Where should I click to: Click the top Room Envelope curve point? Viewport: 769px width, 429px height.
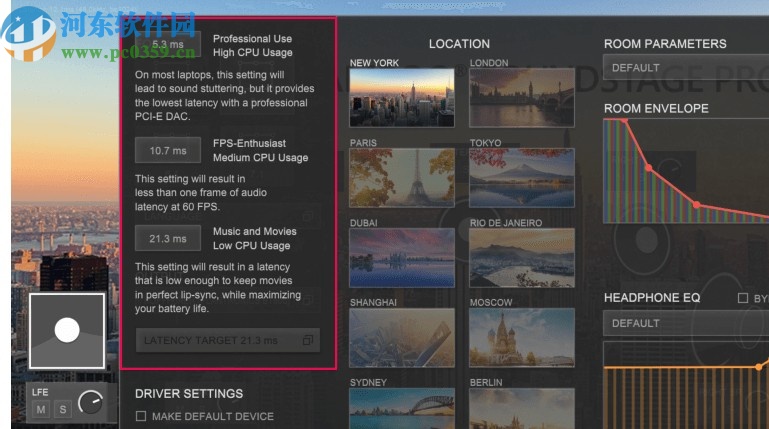[624, 120]
